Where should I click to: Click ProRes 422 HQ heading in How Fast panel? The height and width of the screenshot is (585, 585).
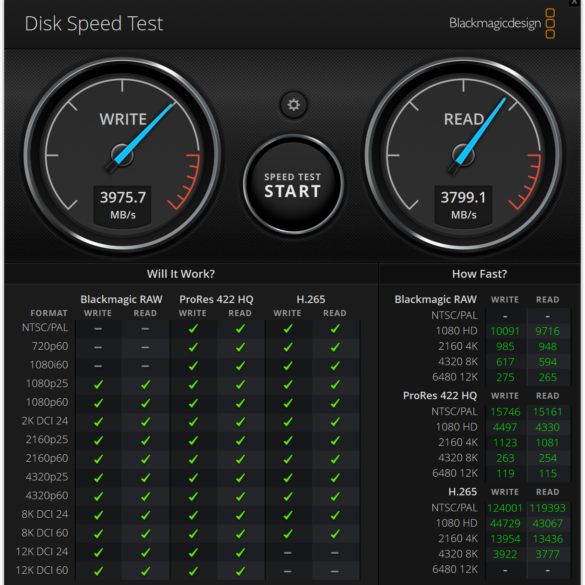[x=439, y=395]
